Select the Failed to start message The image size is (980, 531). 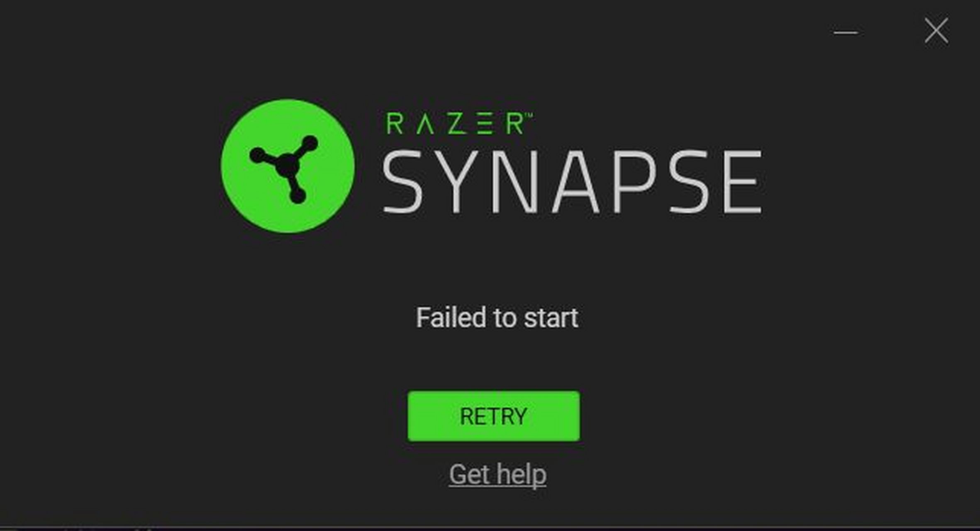[x=497, y=318]
